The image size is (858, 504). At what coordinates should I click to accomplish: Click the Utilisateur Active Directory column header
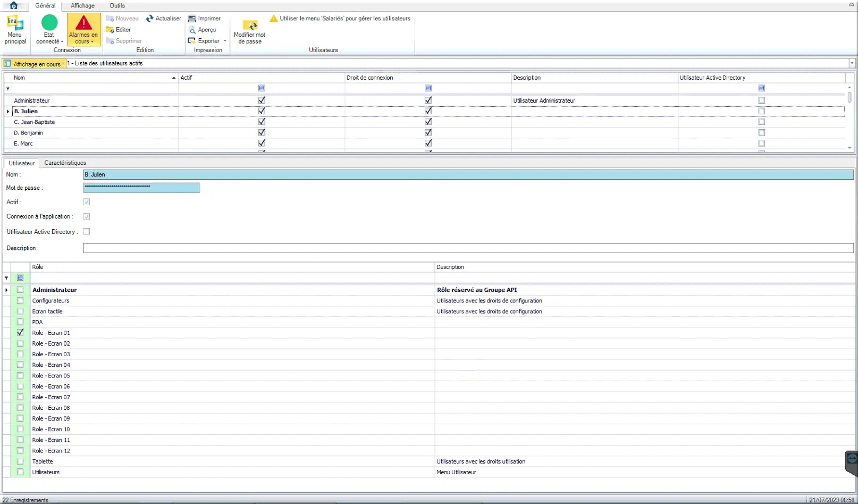point(761,78)
